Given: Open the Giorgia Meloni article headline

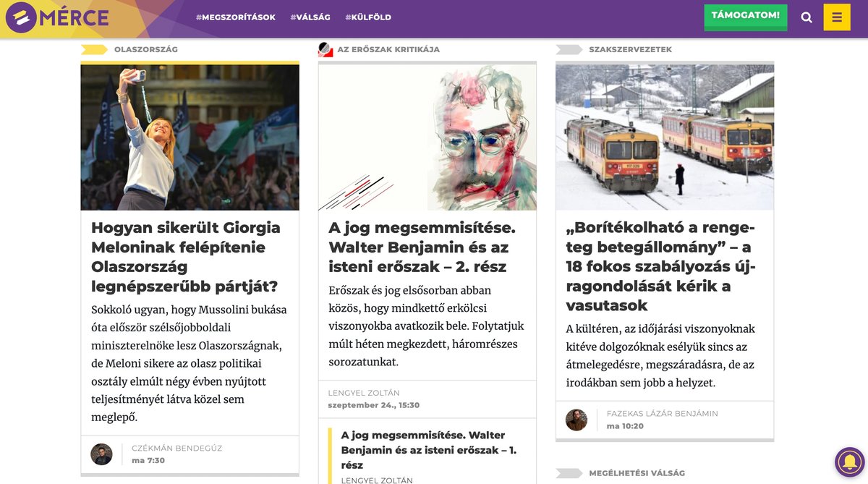Looking at the screenshot, I should [x=186, y=257].
